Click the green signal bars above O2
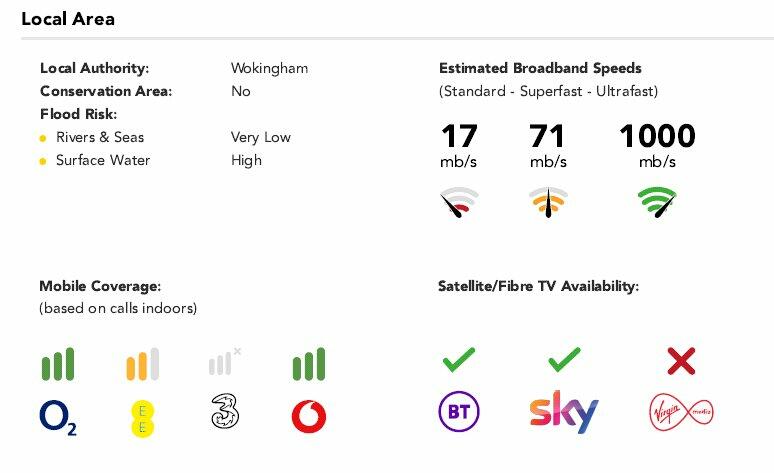Image resolution: width=774 pixels, height=473 pixels. (58, 364)
